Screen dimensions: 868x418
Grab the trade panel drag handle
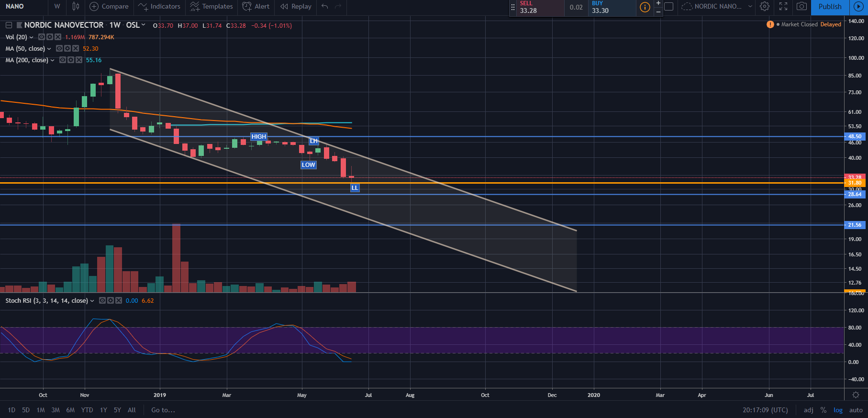513,7
